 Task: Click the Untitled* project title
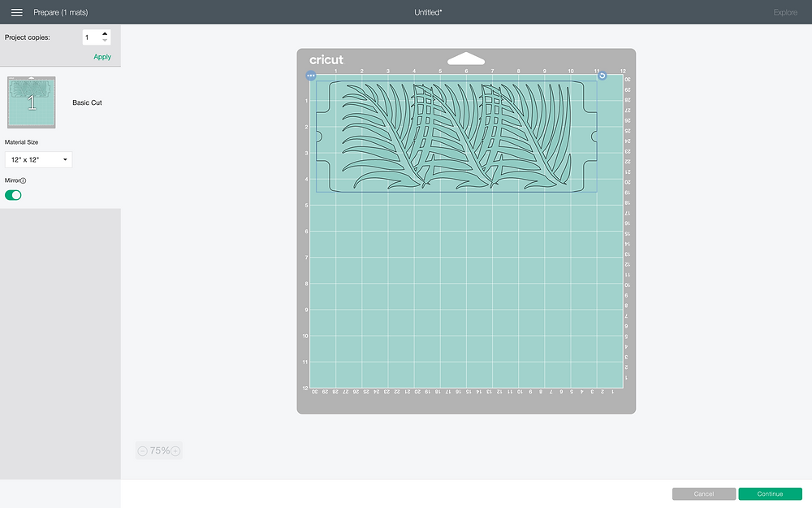coord(428,12)
